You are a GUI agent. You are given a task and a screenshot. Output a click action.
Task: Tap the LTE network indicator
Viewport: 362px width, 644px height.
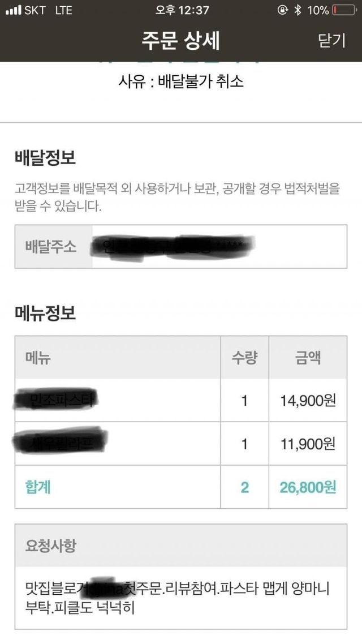63,11
